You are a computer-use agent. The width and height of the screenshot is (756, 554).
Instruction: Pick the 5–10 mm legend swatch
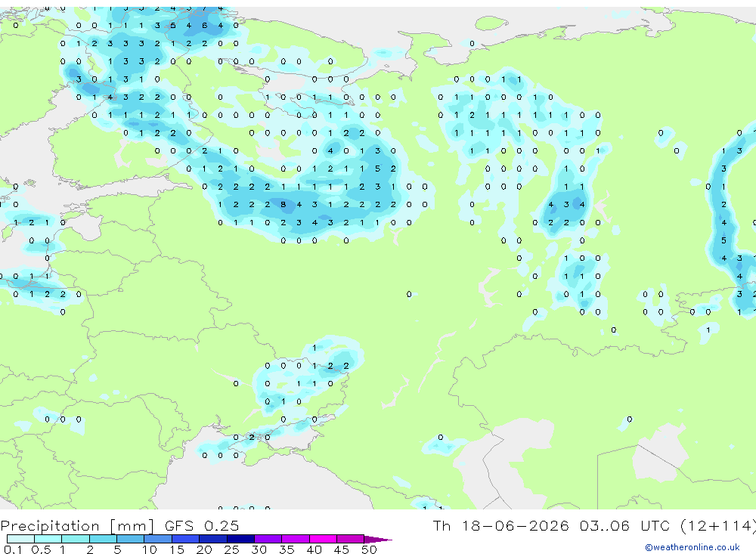tap(131, 539)
